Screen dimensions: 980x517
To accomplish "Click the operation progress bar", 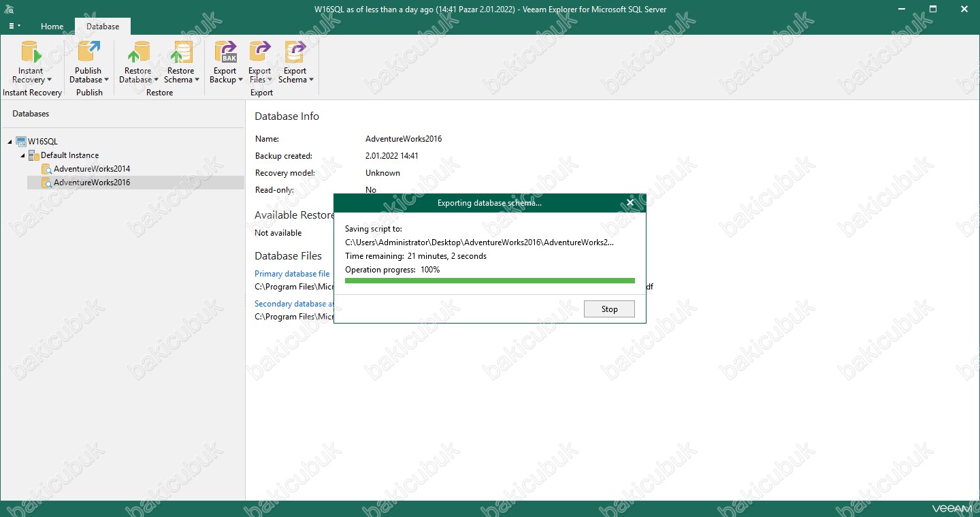I will [x=490, y=281].
